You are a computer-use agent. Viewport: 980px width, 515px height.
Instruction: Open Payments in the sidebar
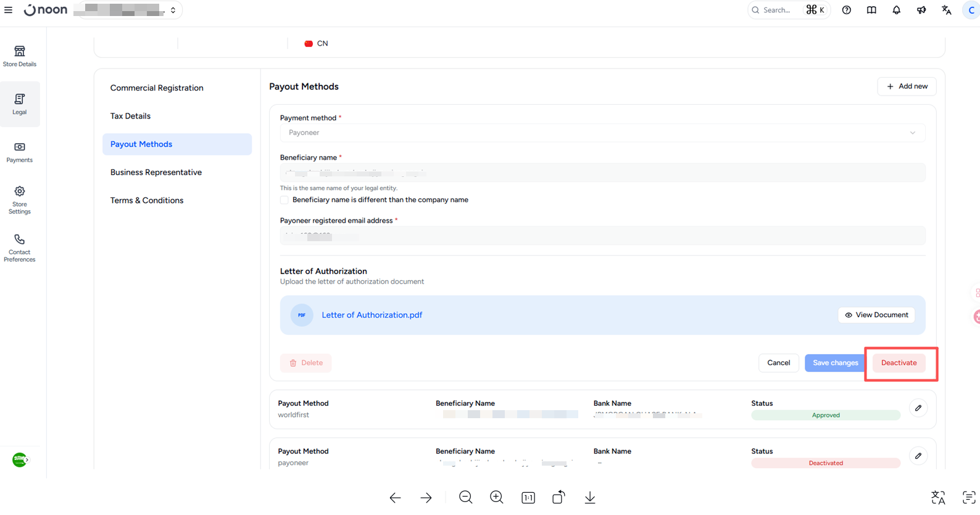pyautogui.click(x=20, y=152)
